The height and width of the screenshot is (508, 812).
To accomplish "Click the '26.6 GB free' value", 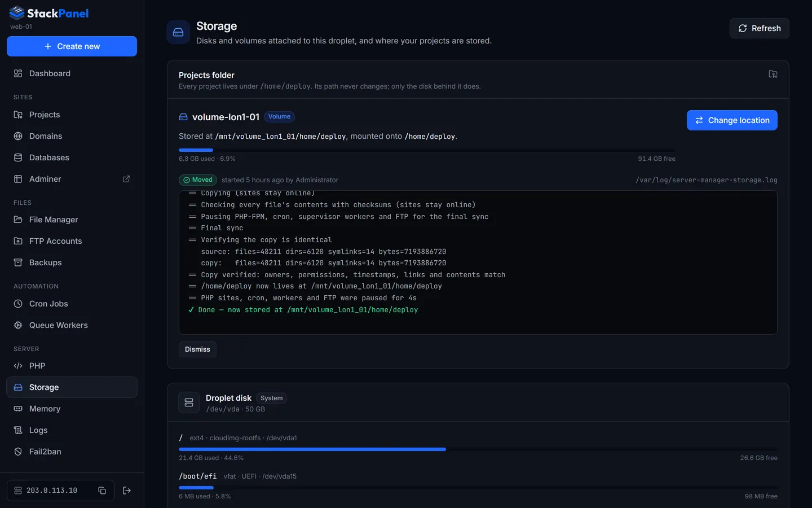I will (758, 458).
